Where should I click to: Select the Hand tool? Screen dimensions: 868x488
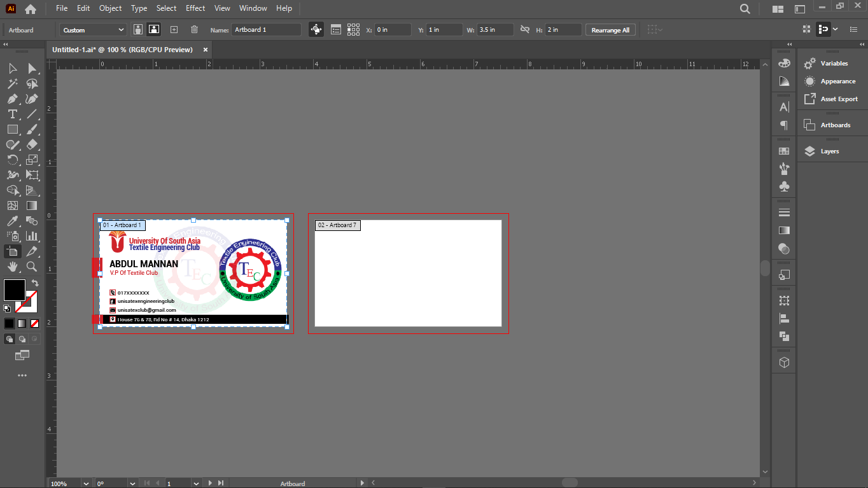(x=13, y=267)
